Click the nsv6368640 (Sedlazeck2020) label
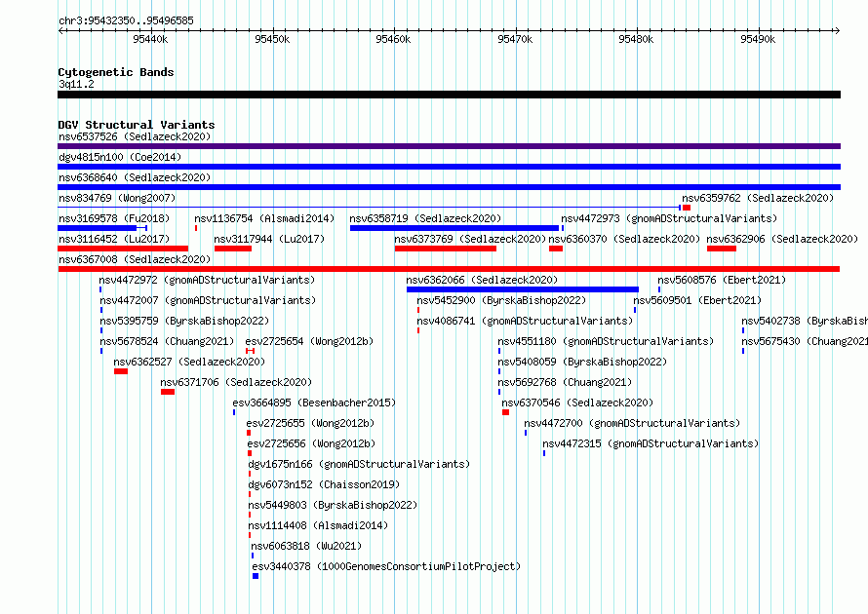This screenshot has width=868, height=614. pos(135,177)
